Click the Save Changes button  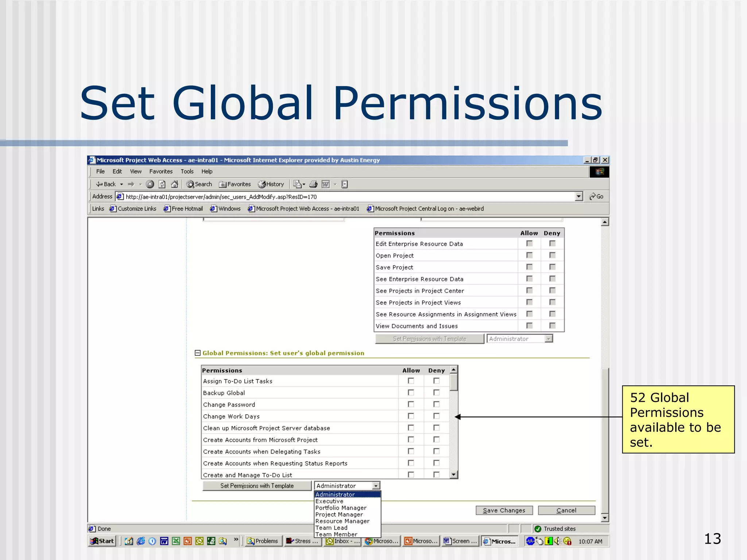point(504,510)
